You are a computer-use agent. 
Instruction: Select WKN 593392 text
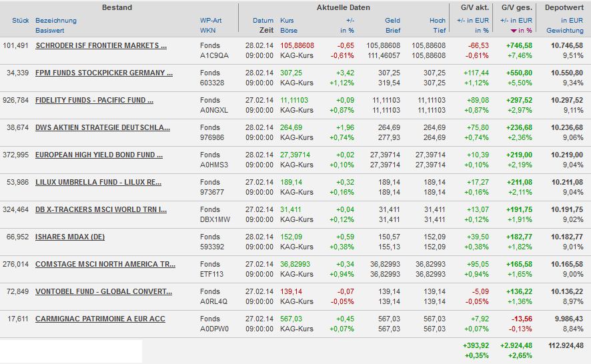pyautogui.click(x=212, y=247)
